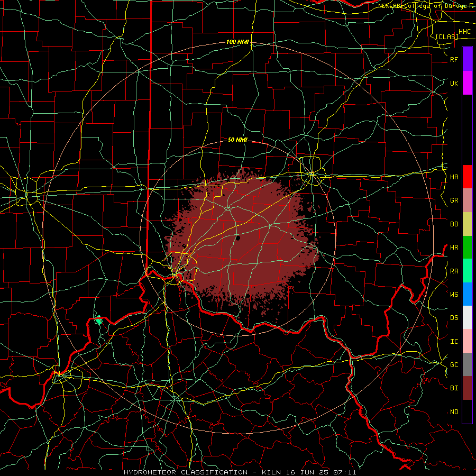Click the HHC product code text
The width and height of the screenshot is (476, 476).
pos(465,32)
